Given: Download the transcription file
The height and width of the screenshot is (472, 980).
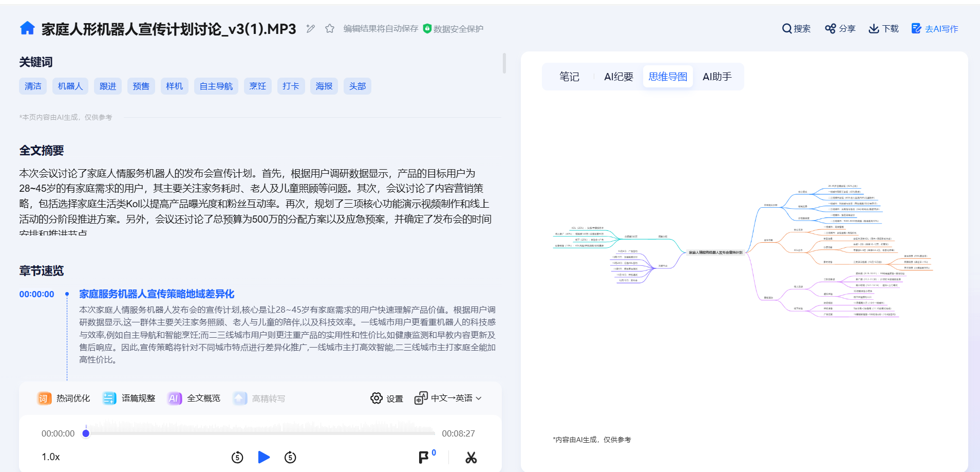Looking at the screenshot, I should coord(883,29).
